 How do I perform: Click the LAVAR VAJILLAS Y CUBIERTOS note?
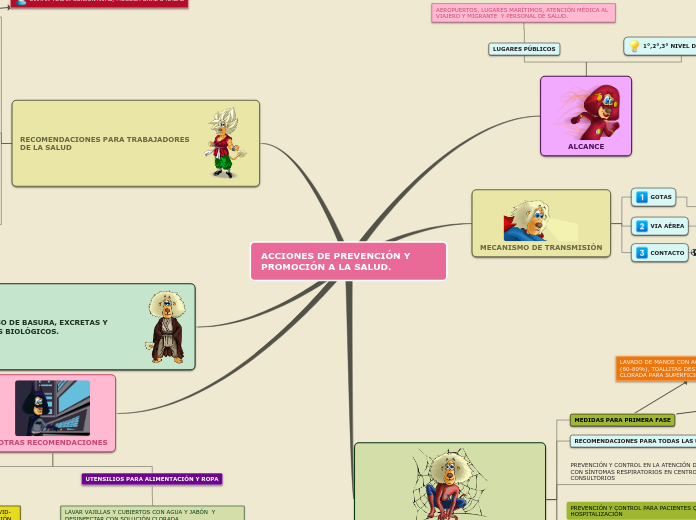click(152, 513)
